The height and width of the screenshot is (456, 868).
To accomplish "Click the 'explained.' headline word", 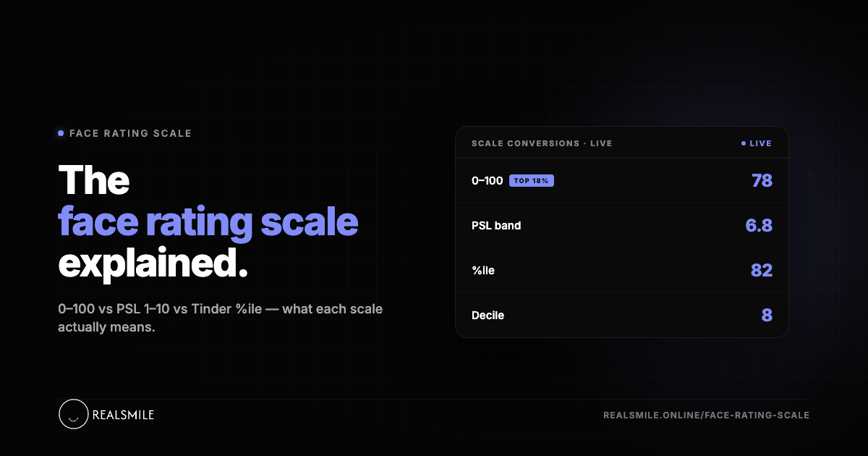I will click(x=153, y=263).
